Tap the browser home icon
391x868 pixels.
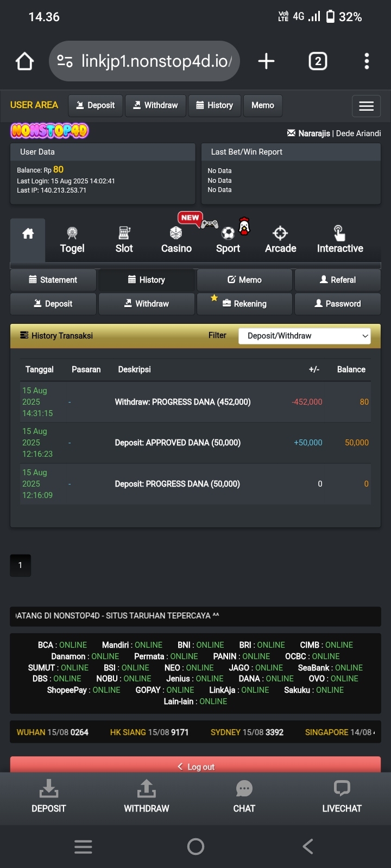25,61
